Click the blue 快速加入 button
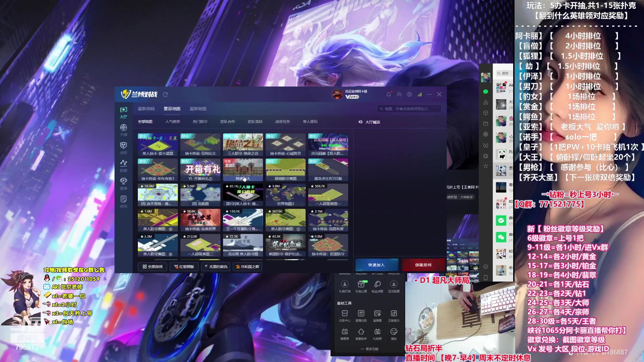644x362 pixels. click(376, 265)
